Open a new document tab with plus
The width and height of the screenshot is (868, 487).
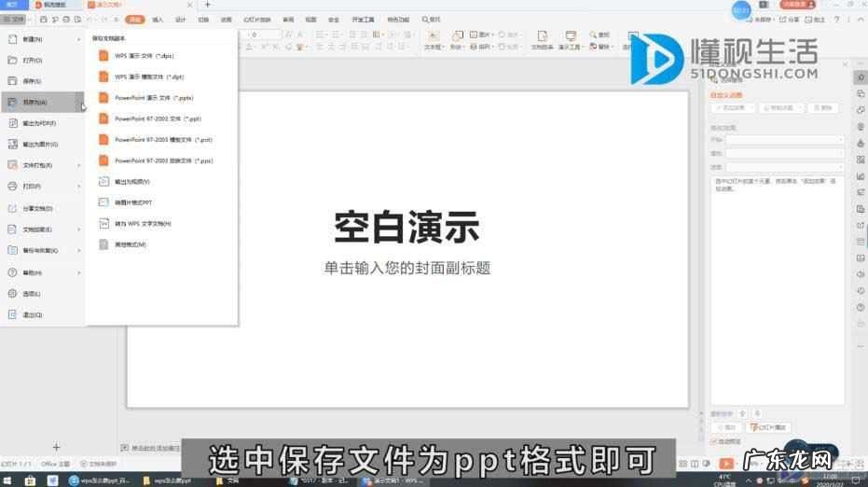(208, 5)
